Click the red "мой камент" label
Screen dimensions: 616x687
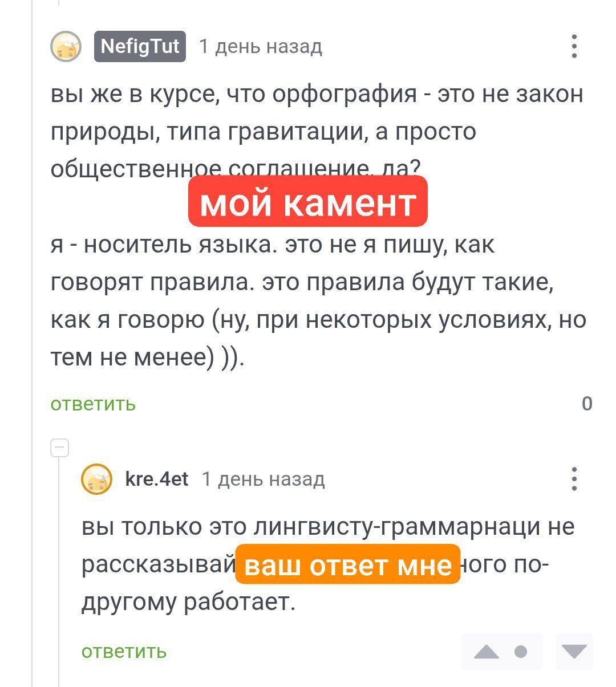tap(308, 202)
